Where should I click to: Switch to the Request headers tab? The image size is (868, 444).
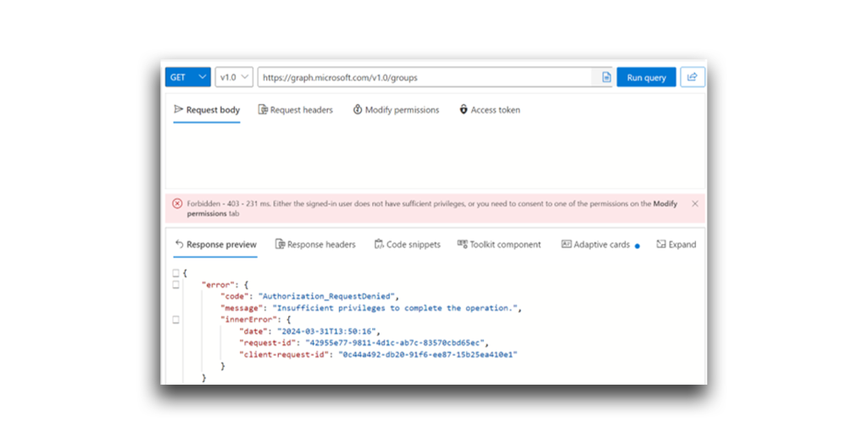296,109
